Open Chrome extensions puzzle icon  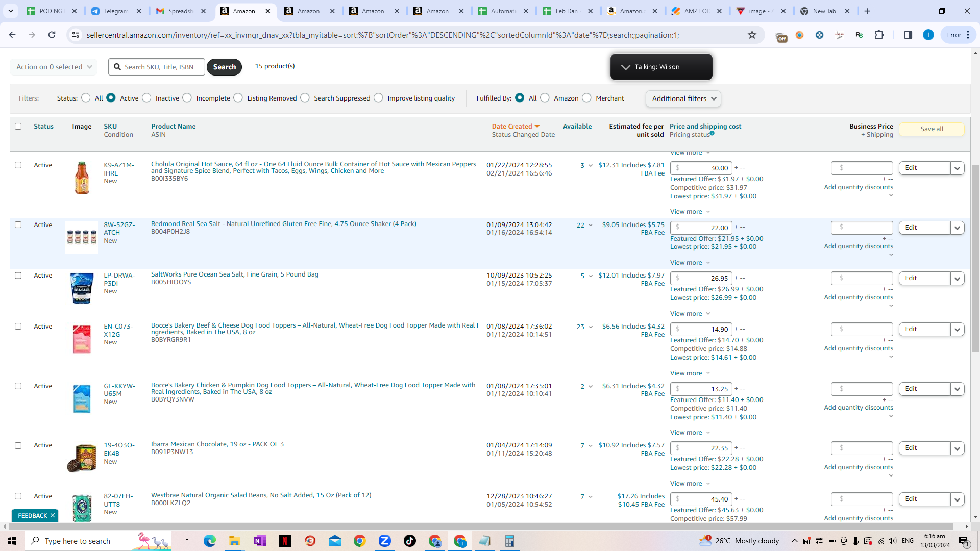point(879,35)
